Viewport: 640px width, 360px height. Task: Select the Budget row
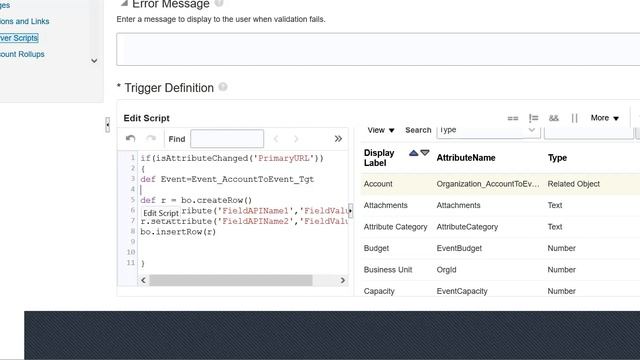point(500,248)
